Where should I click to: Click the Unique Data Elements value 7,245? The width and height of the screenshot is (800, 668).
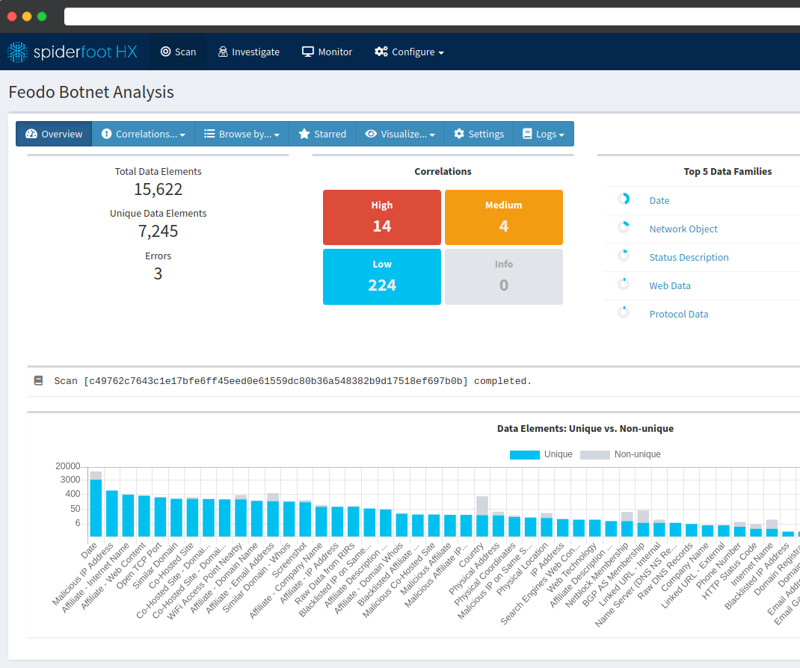coord(158,231)
